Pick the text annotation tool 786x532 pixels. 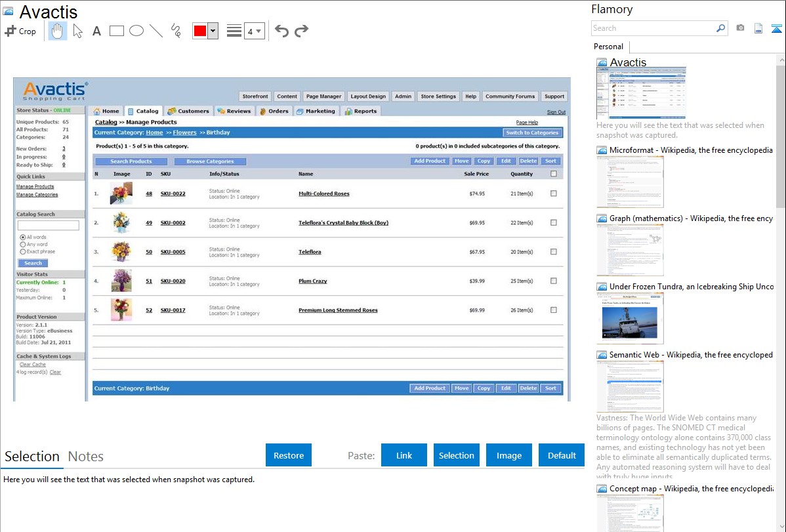pos(96,31)
